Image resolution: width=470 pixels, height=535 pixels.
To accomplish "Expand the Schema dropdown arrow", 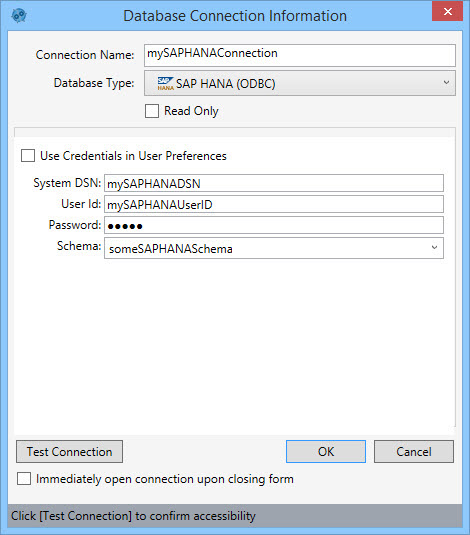I will (434, 247).
